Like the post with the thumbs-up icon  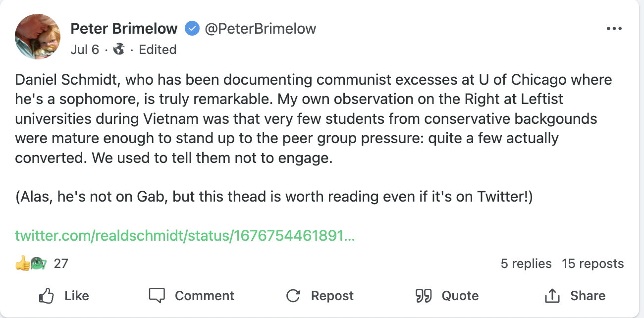[46, 296]
